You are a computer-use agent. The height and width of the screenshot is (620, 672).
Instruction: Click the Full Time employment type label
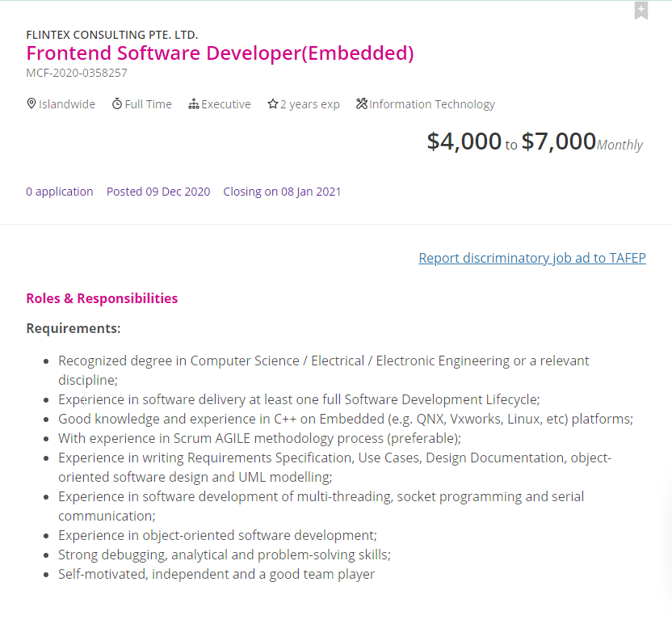pyautogui.click(x=148, y=104)
